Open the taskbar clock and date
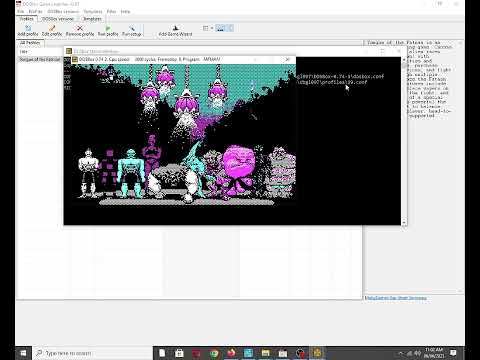 (x=434, y=353)
